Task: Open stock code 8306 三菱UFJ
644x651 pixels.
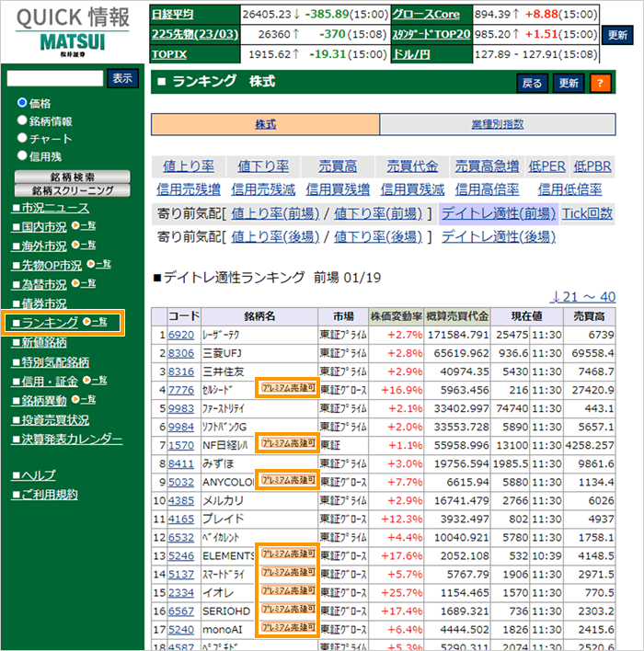Action: point(181,353)
